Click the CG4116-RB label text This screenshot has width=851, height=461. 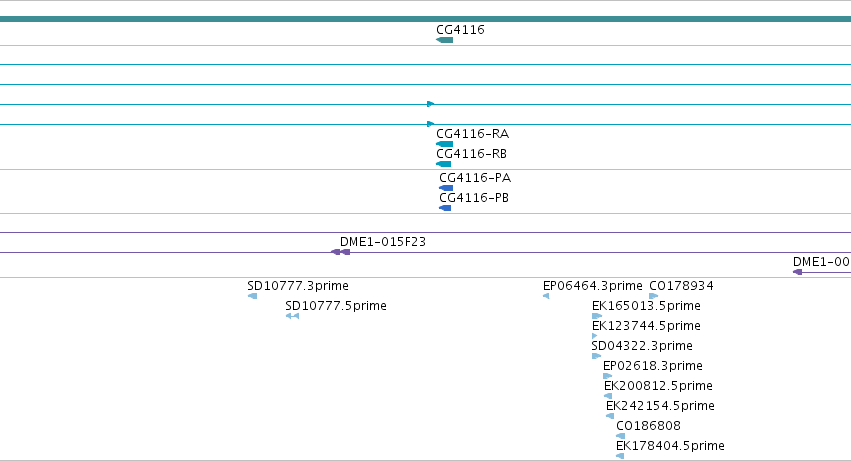[472, 154]
